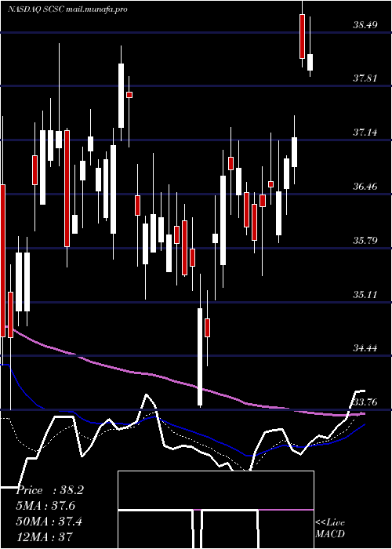This screenshot has height=549, width=392.
Task: Click the NASDAQ SCSC mail.munafa.pro title
Action: pyautogui.click(x=67, y=9)
